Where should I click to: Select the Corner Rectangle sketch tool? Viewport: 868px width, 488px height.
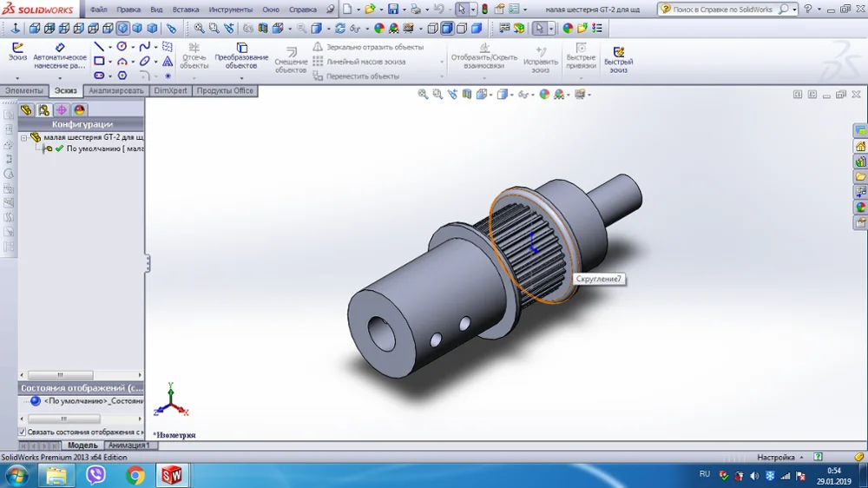99,61
